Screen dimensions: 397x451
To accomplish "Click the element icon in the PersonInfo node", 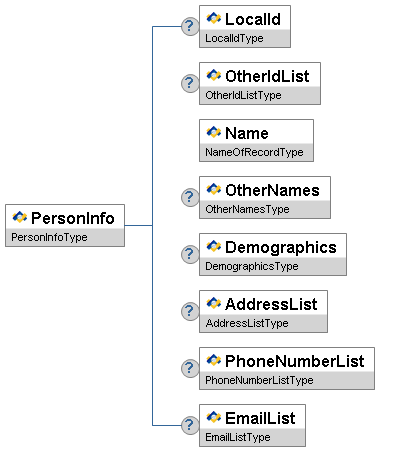I will [x=20, y=217].
